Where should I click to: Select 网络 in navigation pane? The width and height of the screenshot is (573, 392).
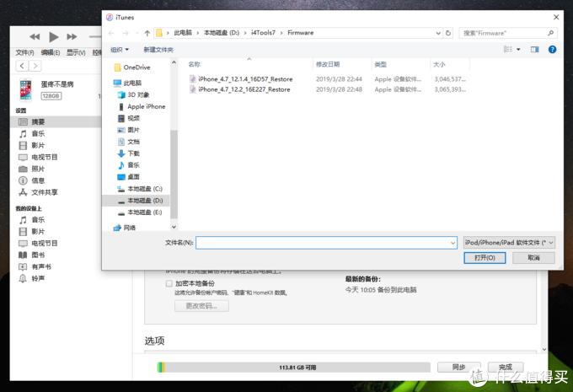(130, 228)
